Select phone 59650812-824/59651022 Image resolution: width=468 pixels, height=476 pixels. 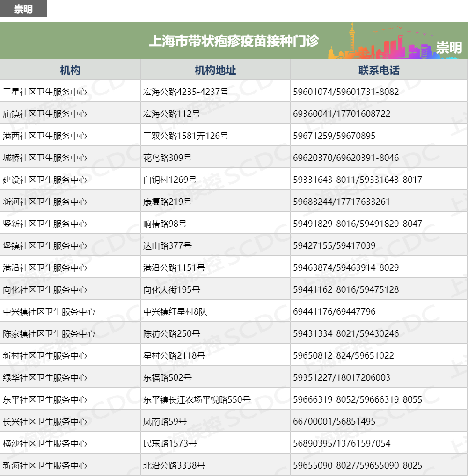tap(344, 355)
